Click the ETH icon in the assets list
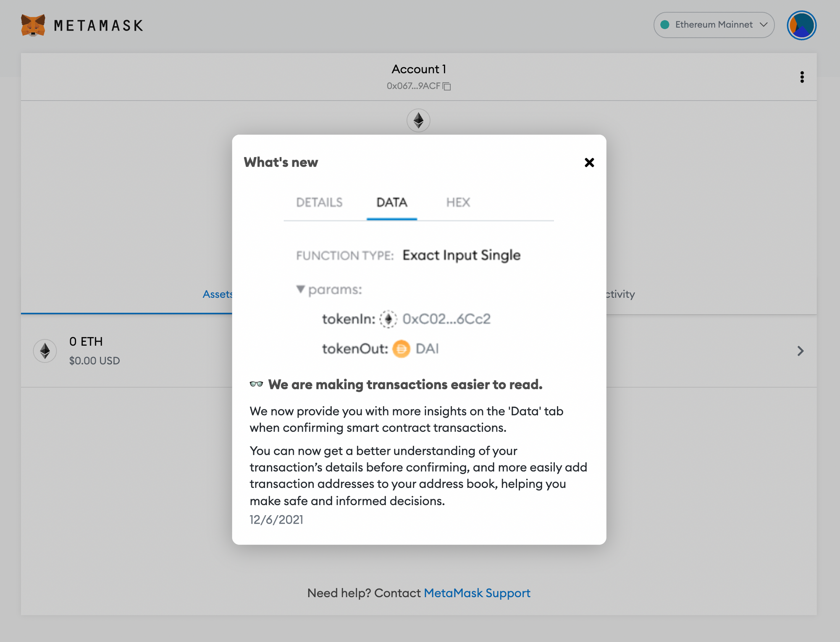The width and height of the screenshot is (840, 642). coord(44,351)
